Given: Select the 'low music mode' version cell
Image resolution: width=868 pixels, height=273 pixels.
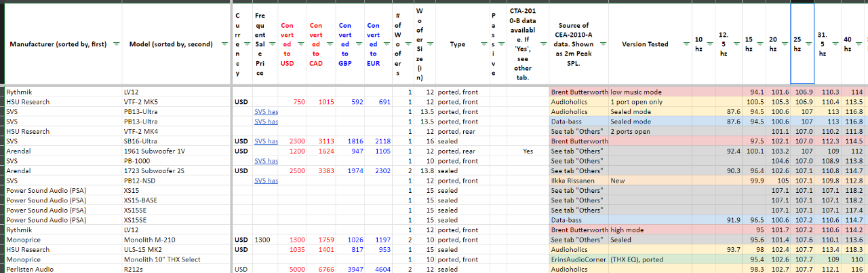Looking at the screenshot, I should [649, 92].
